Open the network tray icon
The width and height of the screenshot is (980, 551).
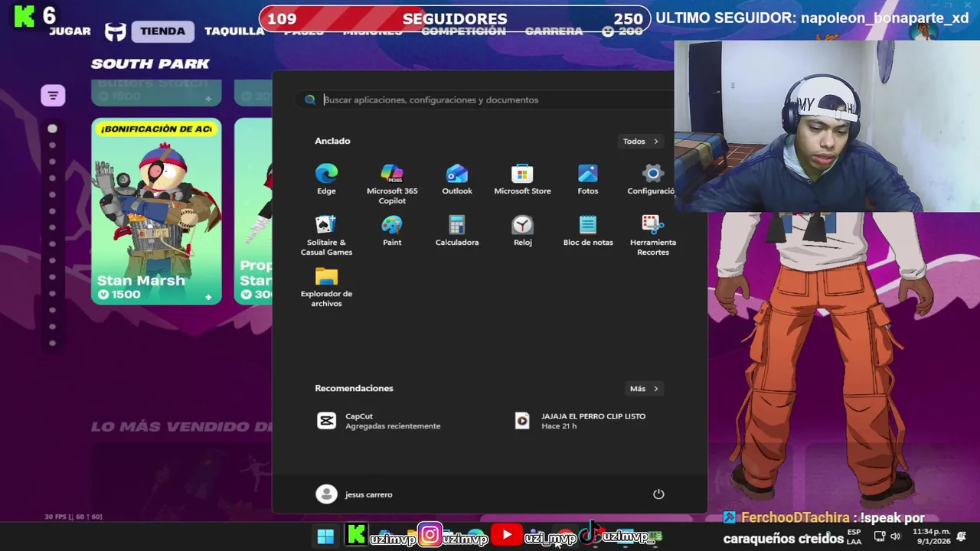(x=880, y=536)
